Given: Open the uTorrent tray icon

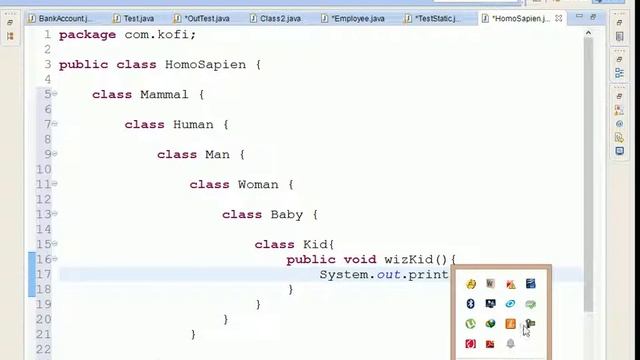Looking at the screenshot, I should pyautogui.click(x=471, y=324).
